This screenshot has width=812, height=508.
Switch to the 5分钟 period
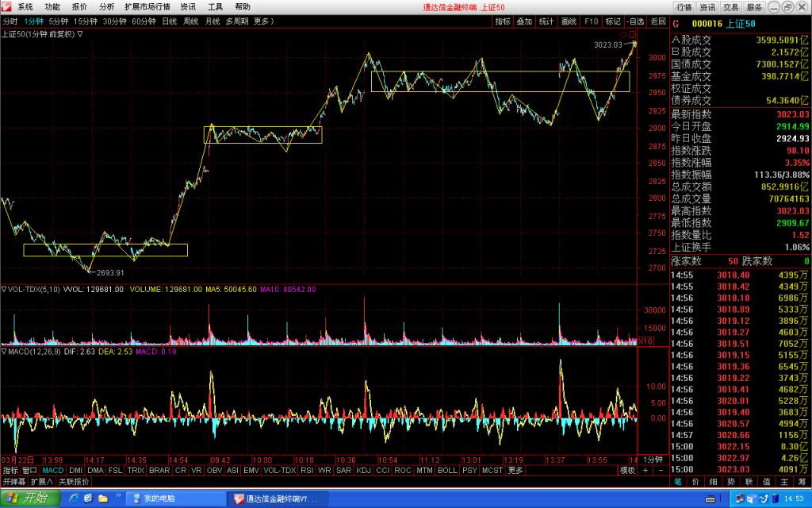(59, 21)
